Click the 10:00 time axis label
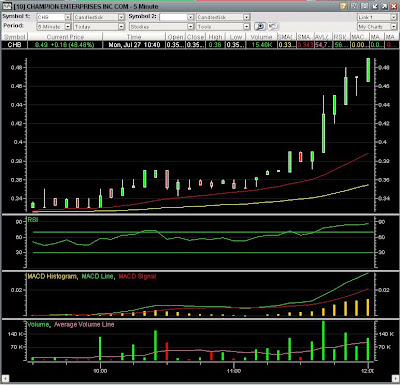Viewport: 400px width, 385px height. pos(100,371)
